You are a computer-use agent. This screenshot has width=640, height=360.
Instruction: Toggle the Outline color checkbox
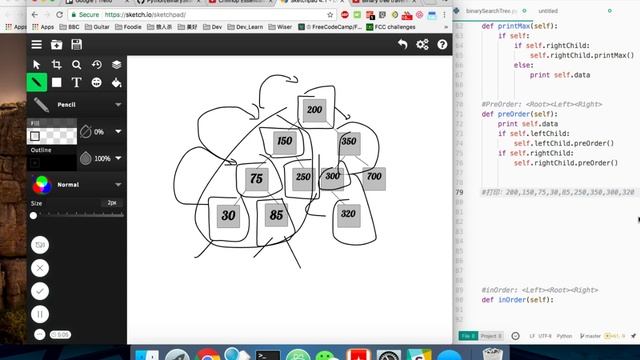click(x=35, y=163)
